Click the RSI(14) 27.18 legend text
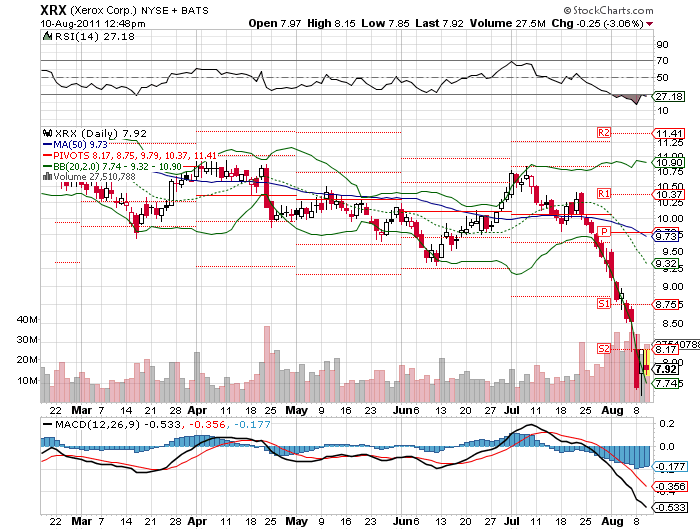This screenshot has width=700, height=530. [x=95, y=36]
